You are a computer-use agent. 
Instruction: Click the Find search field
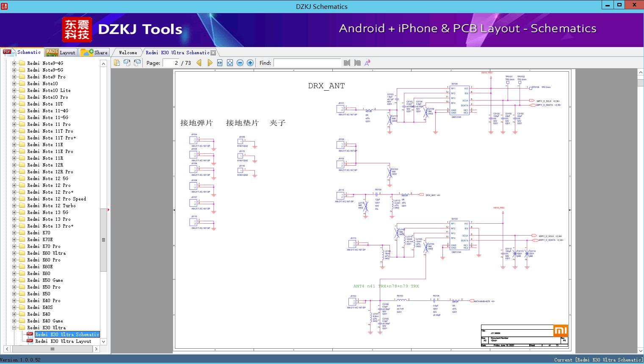[x=307, y=63]
